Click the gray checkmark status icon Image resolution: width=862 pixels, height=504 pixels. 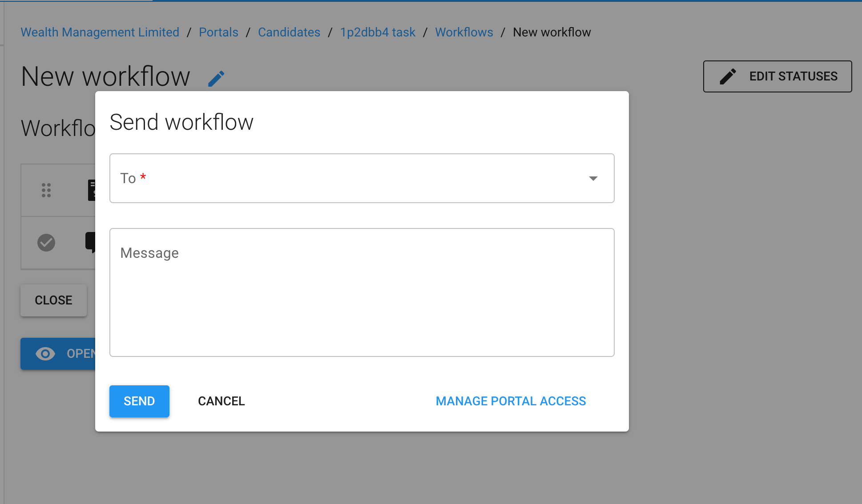point(46,243)
